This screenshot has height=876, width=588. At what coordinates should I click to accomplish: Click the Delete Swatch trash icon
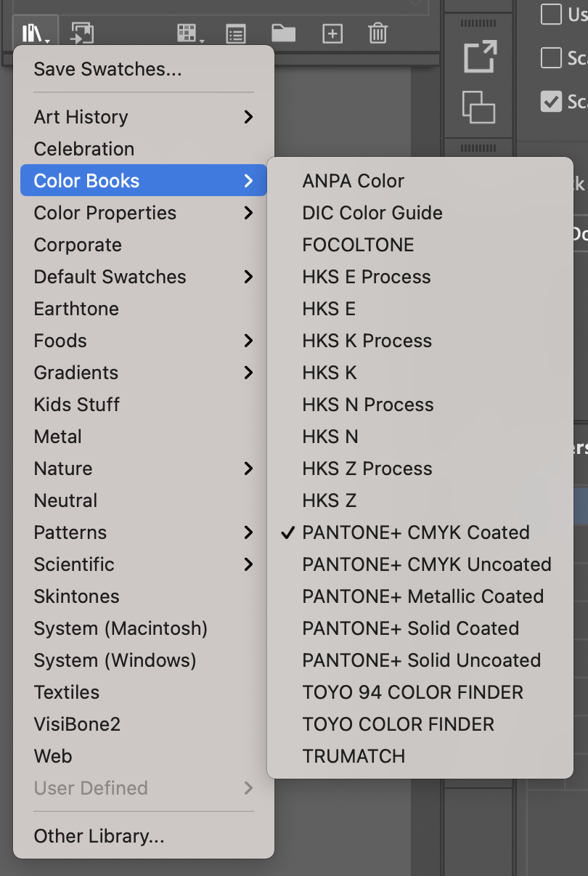377,33
